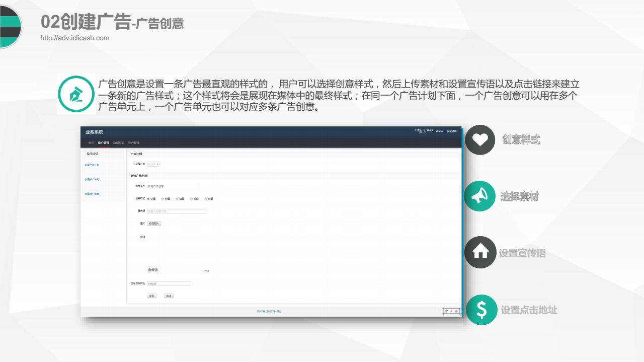
Task: Click the heart icon beside 创意样式
Action: (479, 140)
